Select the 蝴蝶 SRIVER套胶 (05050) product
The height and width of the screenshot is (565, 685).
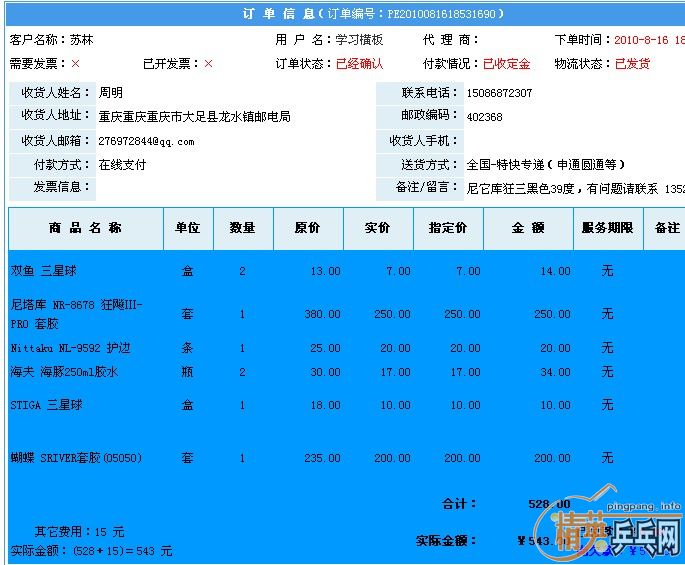tap(76, 458)
